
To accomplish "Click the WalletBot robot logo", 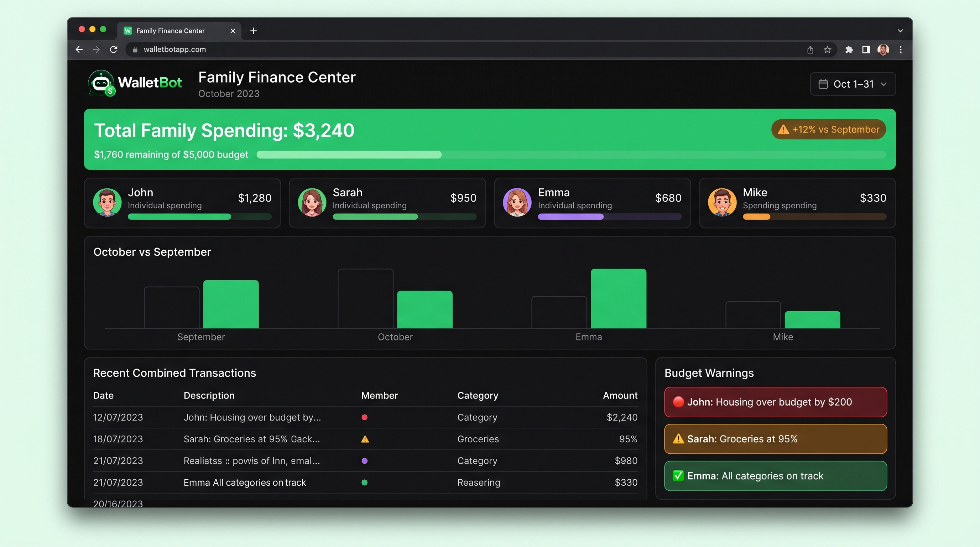I will coord(101,83).
